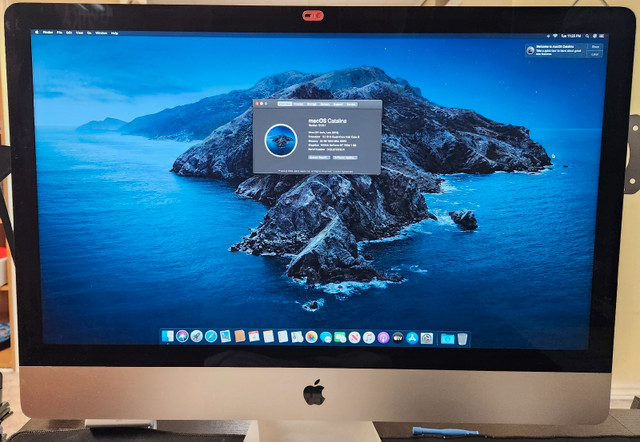Image resolution: width=640 pixels, height=442 pixels.
Task: Launch Siri from the Dock
Action: tap(182, 337)
